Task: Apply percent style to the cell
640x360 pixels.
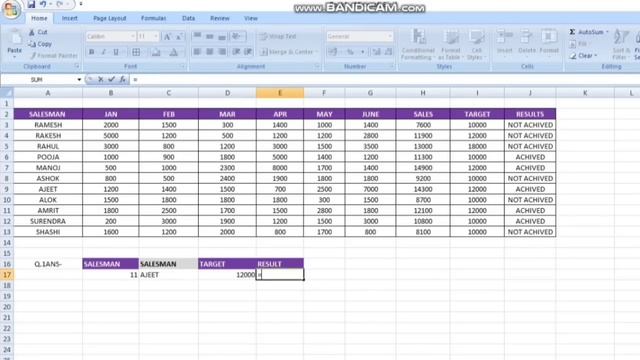Action: pos(350,52)
